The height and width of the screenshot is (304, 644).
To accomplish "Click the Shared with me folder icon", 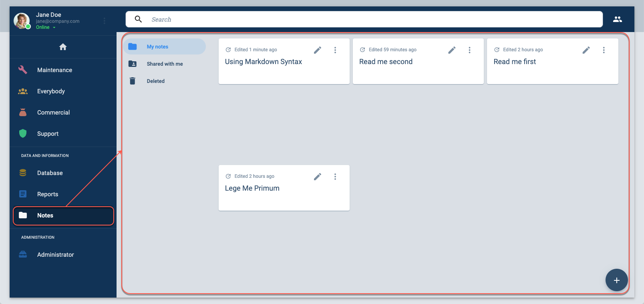I will click(x=133, y=64).
